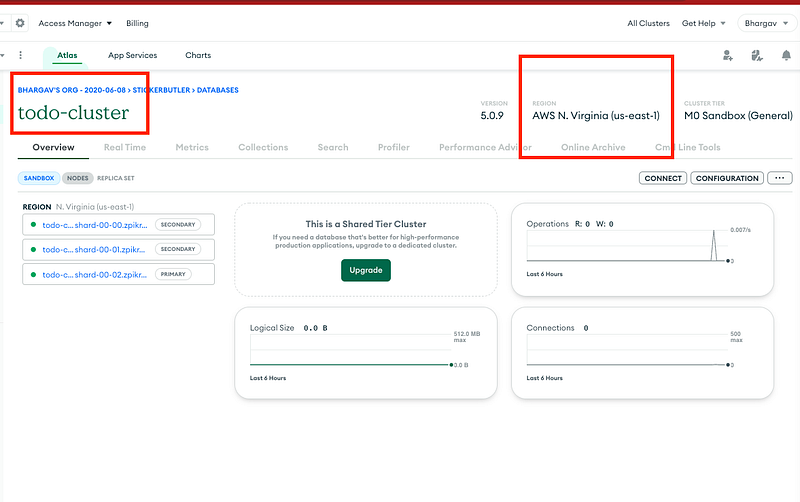Click the SANDBOX badge
The width and height of the screenshot is (800, 502).
pyautogui.click(x=39, y=178)
